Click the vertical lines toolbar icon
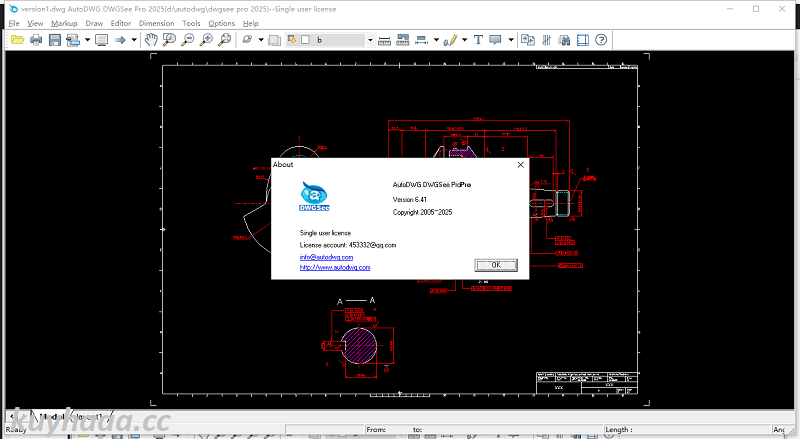The width and height of the screenshot is (800, 439). coord(546,40)
